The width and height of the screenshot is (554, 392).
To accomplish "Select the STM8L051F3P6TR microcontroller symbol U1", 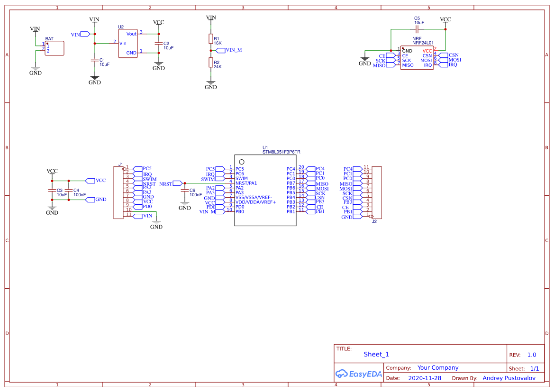I will click(265, 190).
